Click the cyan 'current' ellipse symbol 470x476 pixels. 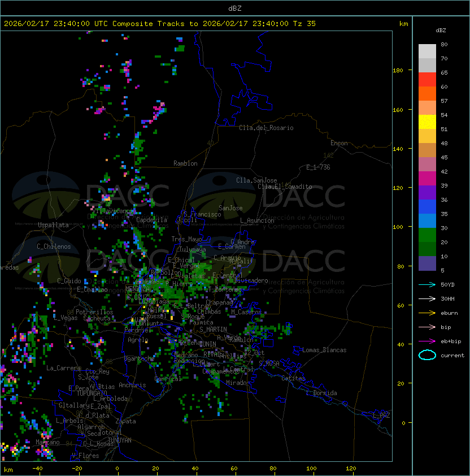427,355
